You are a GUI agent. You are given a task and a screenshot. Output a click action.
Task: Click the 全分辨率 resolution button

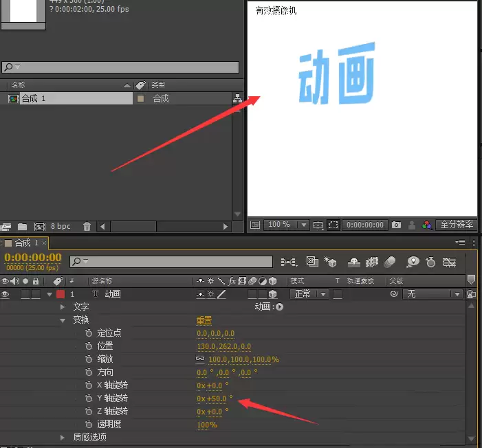[x=457, y=225]
